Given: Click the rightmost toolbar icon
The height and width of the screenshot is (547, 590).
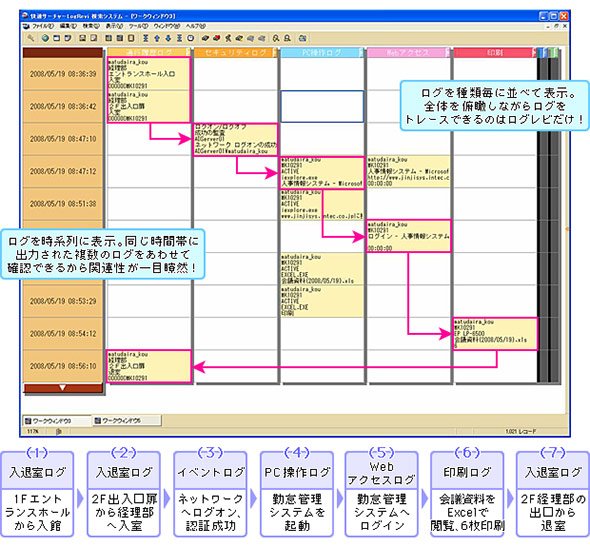Looking at the screenshot, I should click(x=302, y=38).
